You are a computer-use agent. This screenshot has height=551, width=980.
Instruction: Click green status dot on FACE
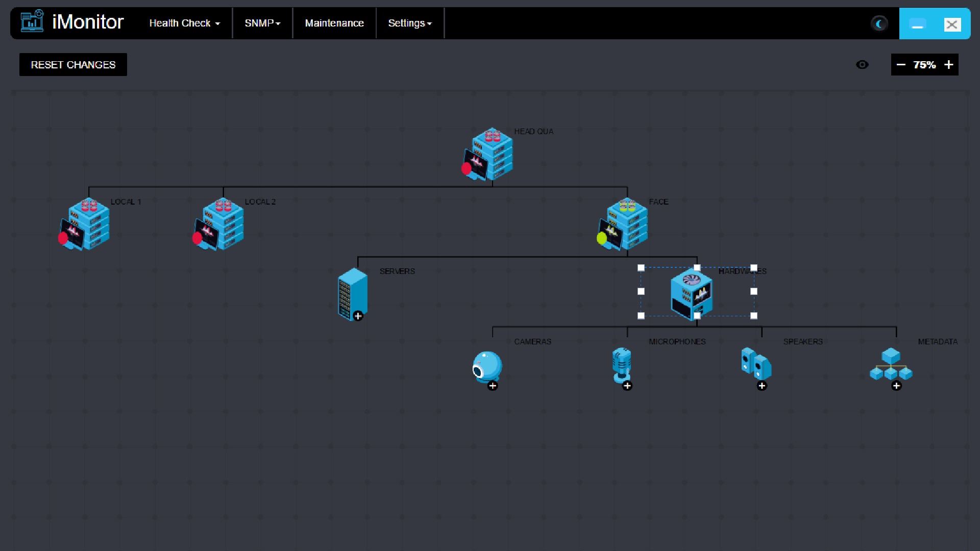(x=602, y=238)
